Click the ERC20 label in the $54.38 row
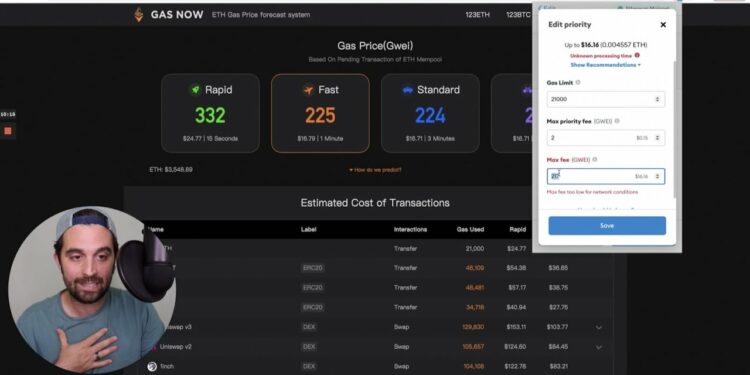 tap(313, 268)
